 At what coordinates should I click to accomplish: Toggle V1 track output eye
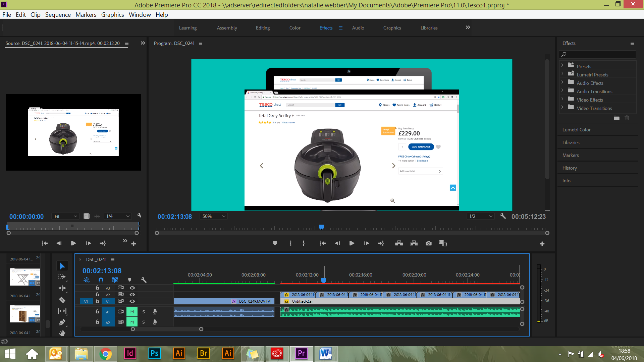pos(132,301)
